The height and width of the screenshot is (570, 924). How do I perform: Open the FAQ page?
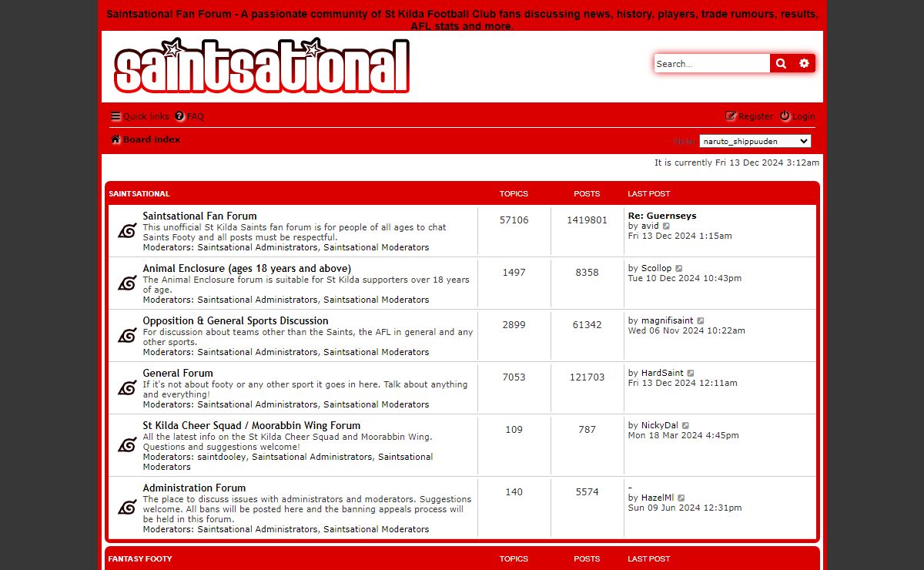click(x=189, y=116)
